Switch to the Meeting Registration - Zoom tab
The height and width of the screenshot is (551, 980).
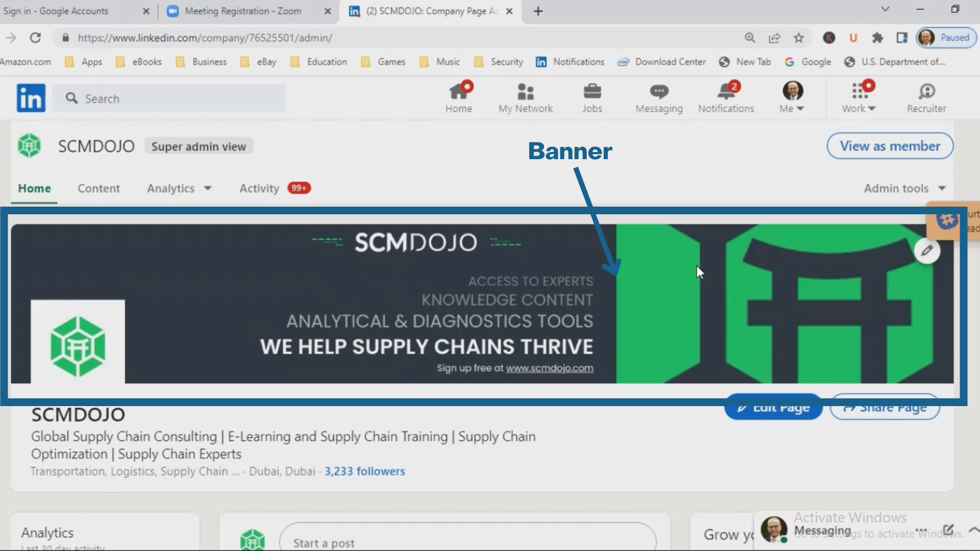click(242, 11)
